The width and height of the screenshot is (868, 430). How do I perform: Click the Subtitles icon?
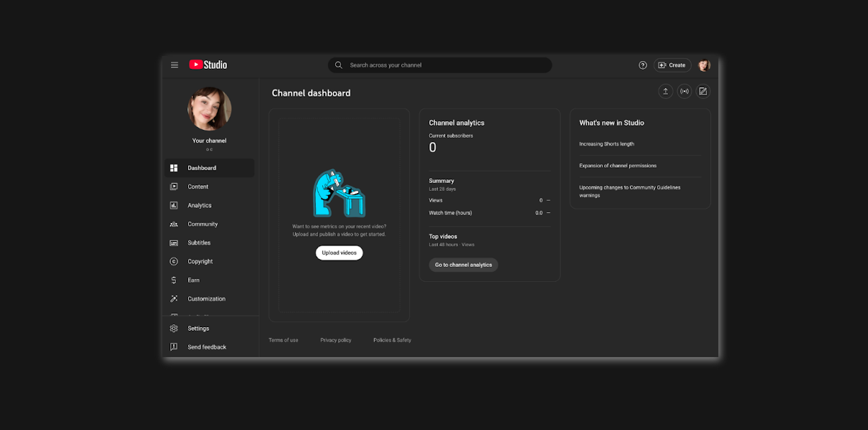(174, 242)
